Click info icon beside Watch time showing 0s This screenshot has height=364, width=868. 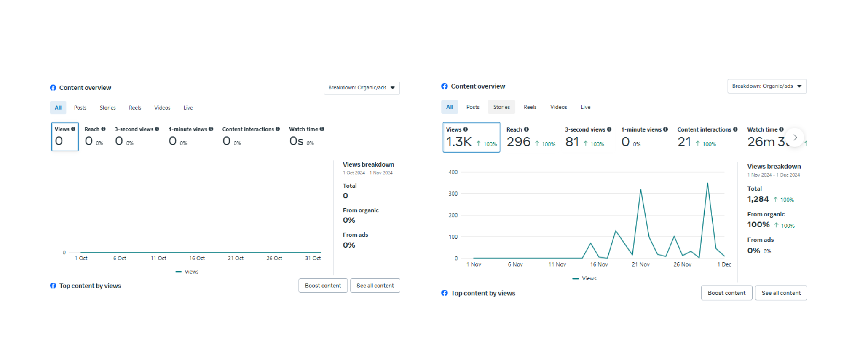322,129
